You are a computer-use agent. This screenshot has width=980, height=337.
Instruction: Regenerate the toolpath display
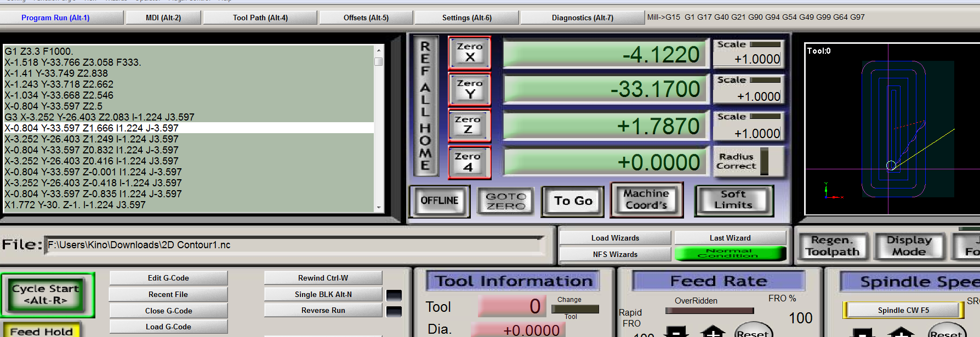coord(833,246)
